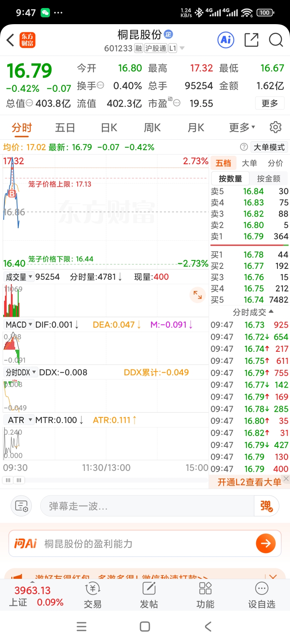Send bullet comment with 弹 icon
The width and height of the screenshot is (290, 644).
coord(266,506)
